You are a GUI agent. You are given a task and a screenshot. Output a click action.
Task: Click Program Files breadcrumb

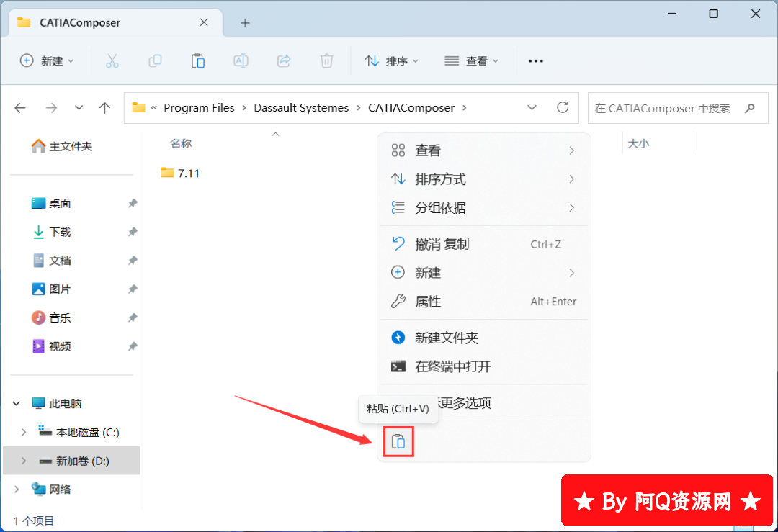click(199, 107)
